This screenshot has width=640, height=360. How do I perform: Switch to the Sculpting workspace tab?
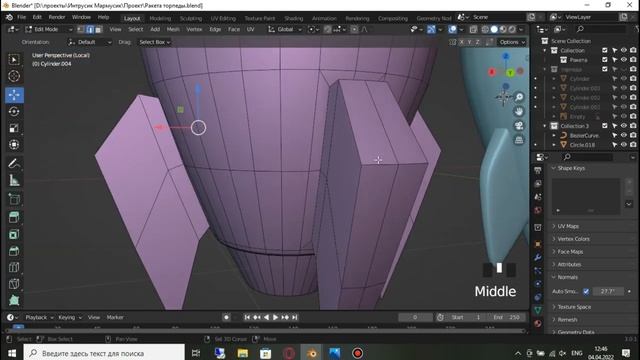(191, 18)
